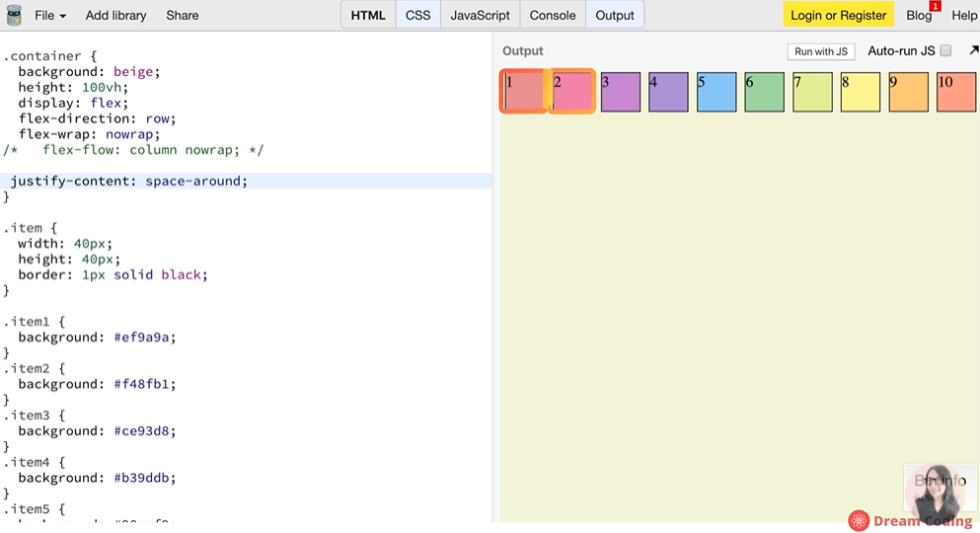Click the red notification badge on Blog
The width and height of the screenshot is (980, 533).
(935, 6)
